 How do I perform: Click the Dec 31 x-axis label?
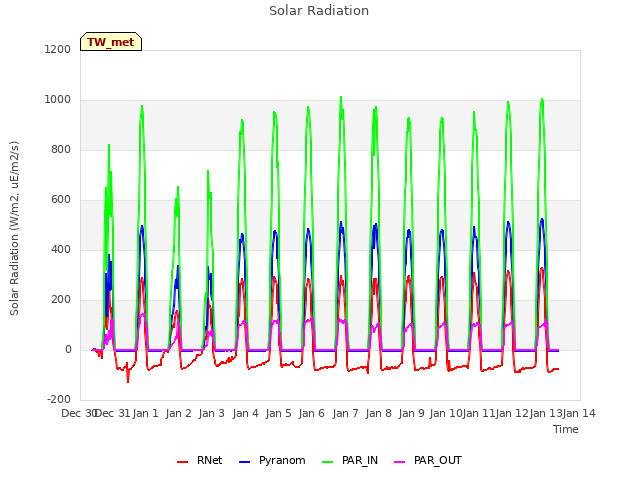click(113, 413)
